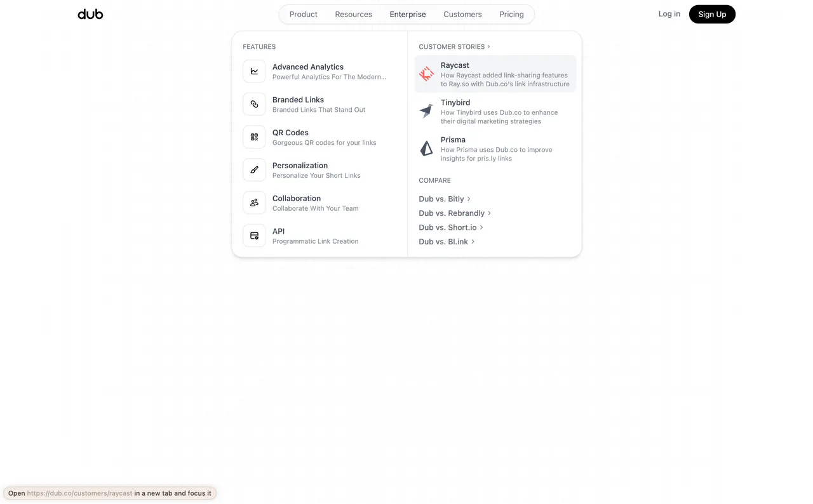Click the API window icon
This screenshot has height=504, width=813.
tap(254, 235)
